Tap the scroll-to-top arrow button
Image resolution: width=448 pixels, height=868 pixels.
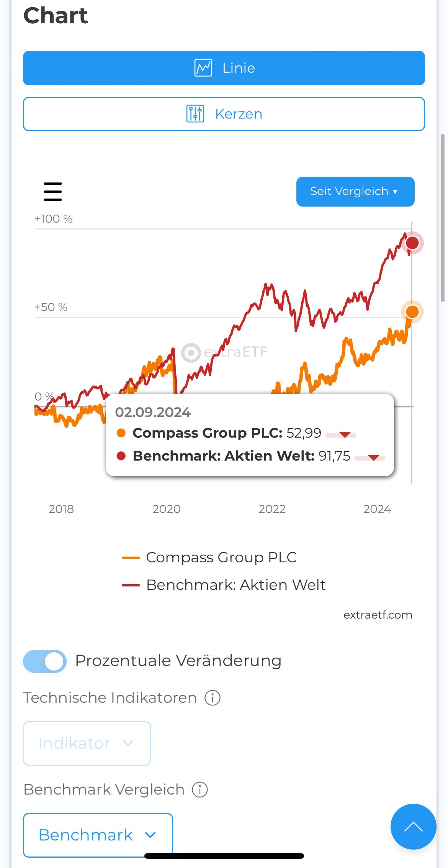click(x=413, y=827)
